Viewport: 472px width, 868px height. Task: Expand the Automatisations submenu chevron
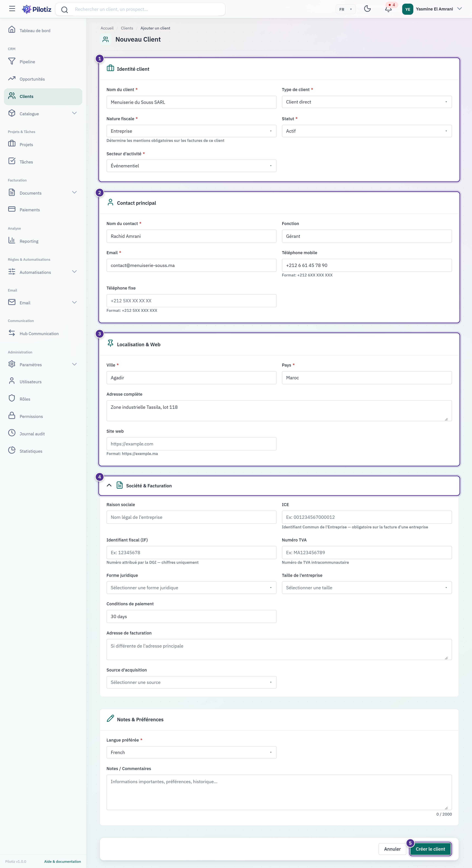[75, 272]
